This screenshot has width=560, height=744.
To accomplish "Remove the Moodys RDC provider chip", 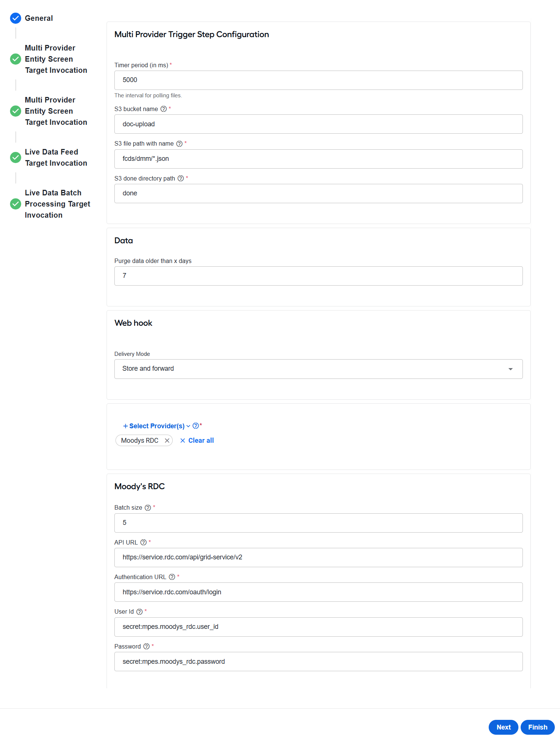I will click(167, 441).
